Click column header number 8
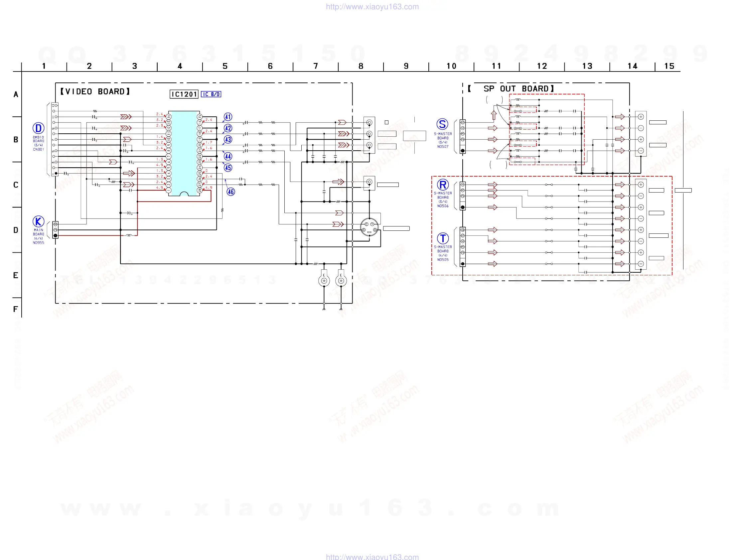This screenshot has width=745, height=560. pos(361,66)
